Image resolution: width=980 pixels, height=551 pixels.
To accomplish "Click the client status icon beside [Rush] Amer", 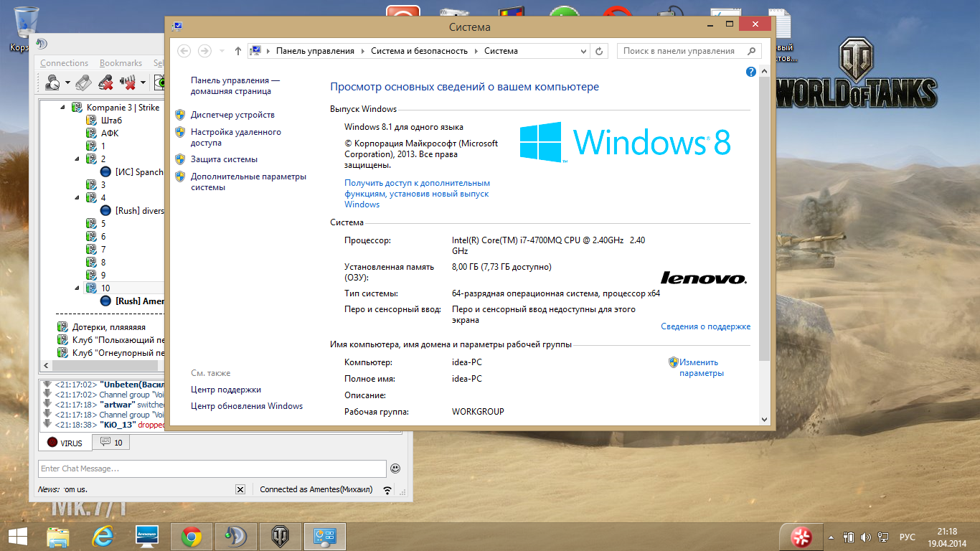I will (105, 301).
